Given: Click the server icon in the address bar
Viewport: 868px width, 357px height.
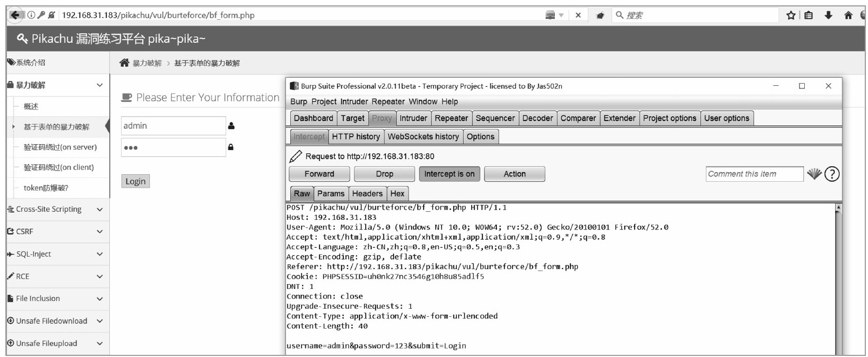Looking at the screenshot, I should (x=550, y=15).
